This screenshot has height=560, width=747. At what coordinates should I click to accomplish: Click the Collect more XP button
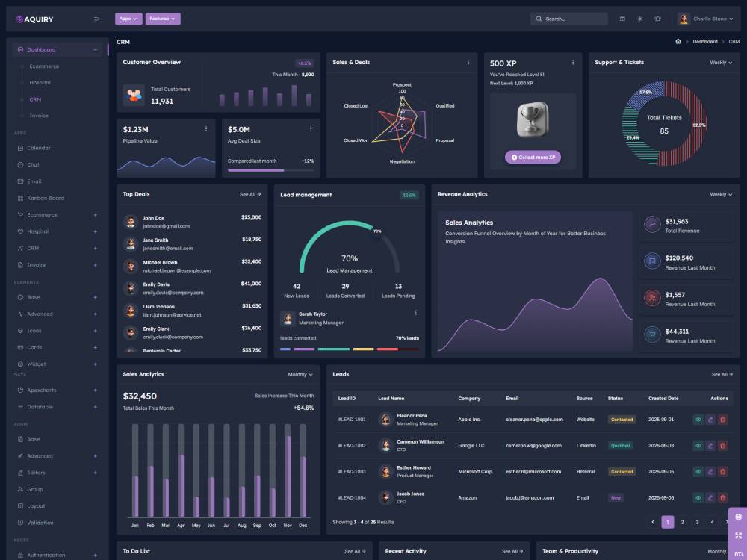[x=533, y=157]
